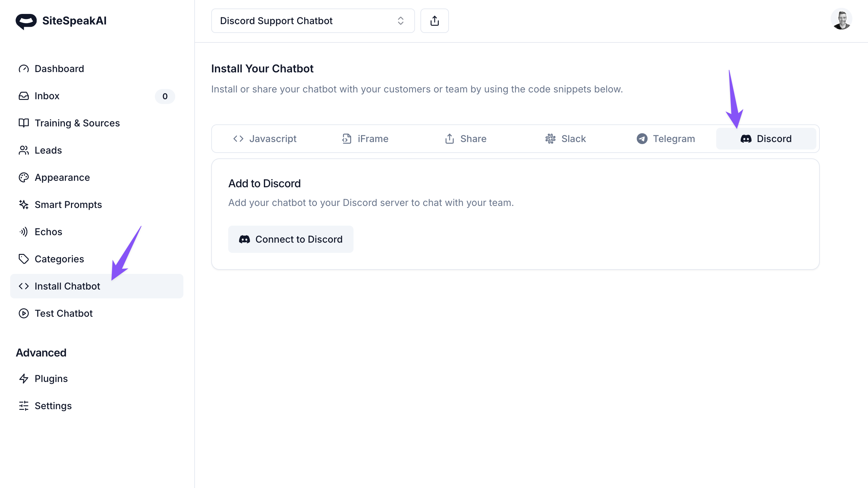Open the iFrame tab
The image size is (868, 488).
365,139
